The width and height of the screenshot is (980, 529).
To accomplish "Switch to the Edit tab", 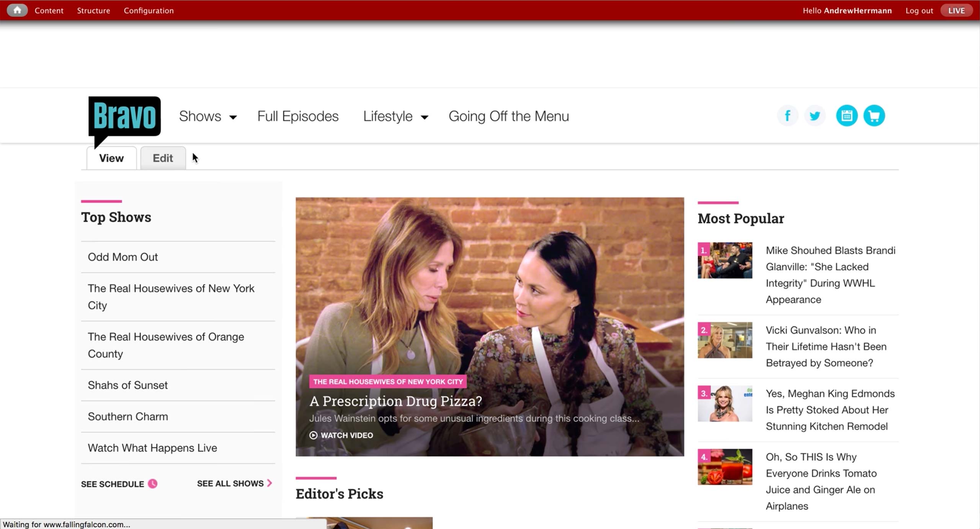I will pos(163,158).
